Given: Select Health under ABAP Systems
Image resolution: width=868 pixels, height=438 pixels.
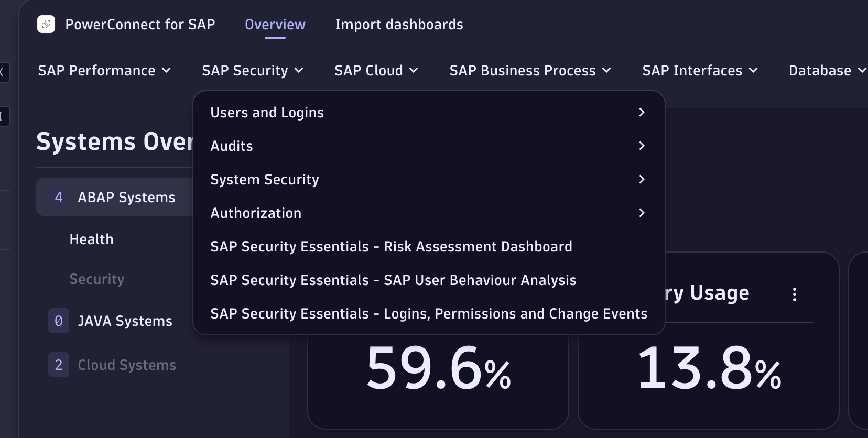Looking at the screenshot, I should [92, 239].
